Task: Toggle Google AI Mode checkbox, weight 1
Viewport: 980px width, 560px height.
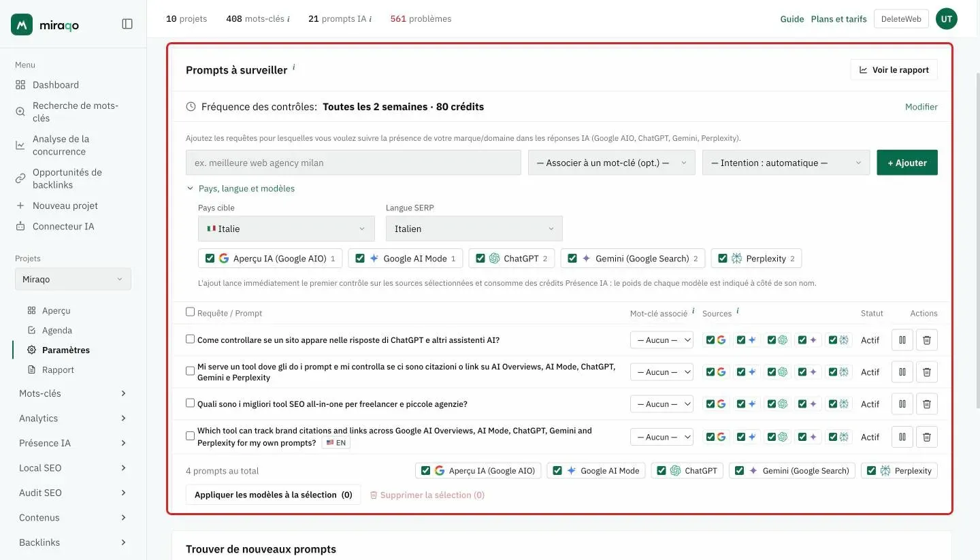Action: [x=360, y=259]
